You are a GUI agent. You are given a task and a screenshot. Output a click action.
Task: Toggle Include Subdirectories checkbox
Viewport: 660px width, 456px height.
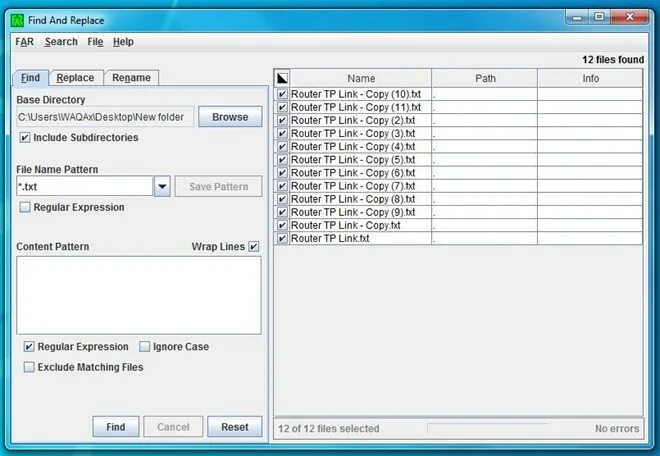click(x=25, y=138)
